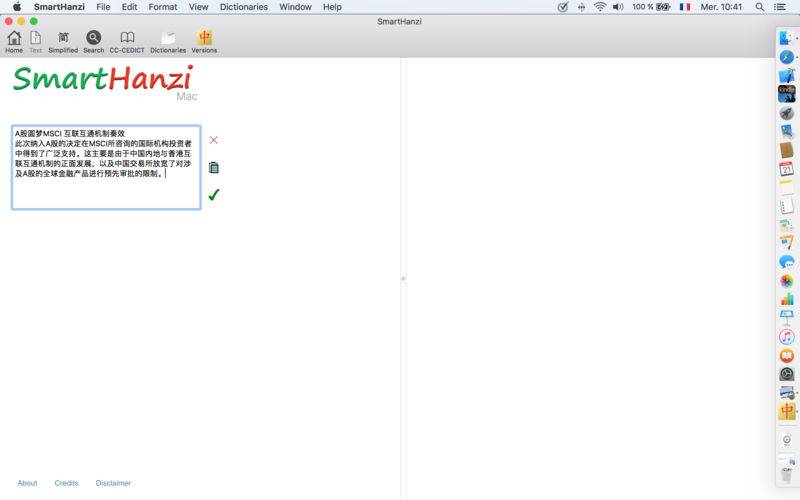This screenshot has width=800, height=500.
Task: Click inside the Chinese text input box
Action: pos(106,167)
